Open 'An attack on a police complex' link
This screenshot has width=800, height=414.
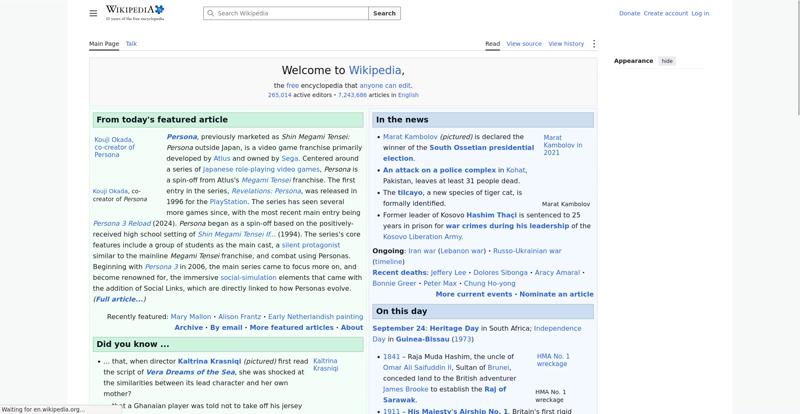(439, 170)
